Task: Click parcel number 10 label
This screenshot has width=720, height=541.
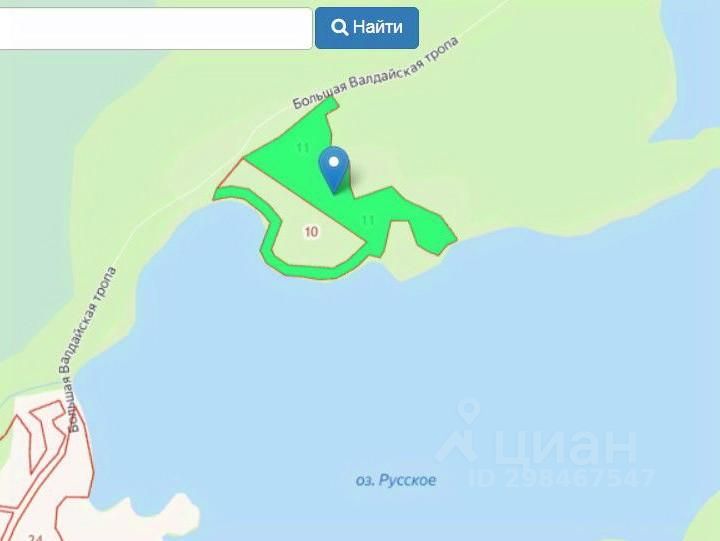Action: click(x=311, y=231)
